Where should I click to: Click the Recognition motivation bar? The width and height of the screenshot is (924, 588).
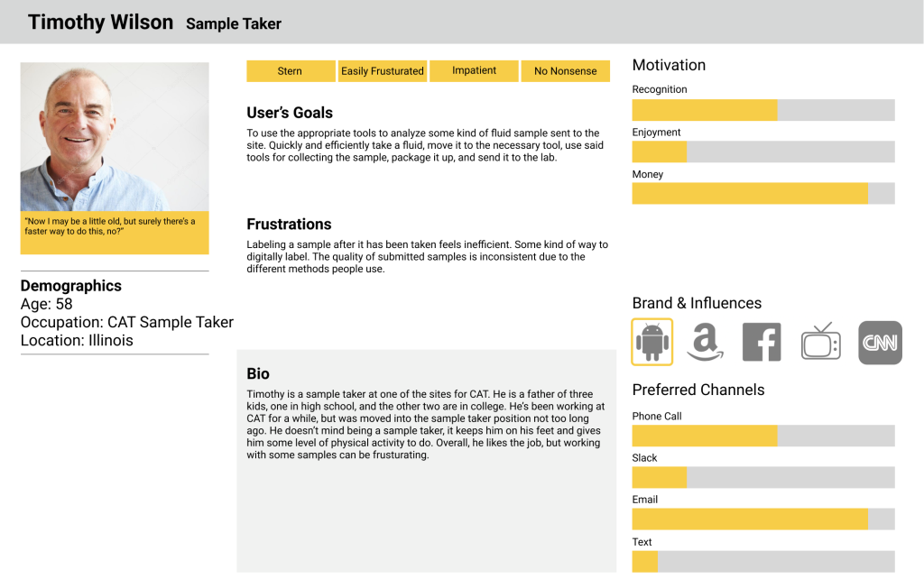pos(763,110)
